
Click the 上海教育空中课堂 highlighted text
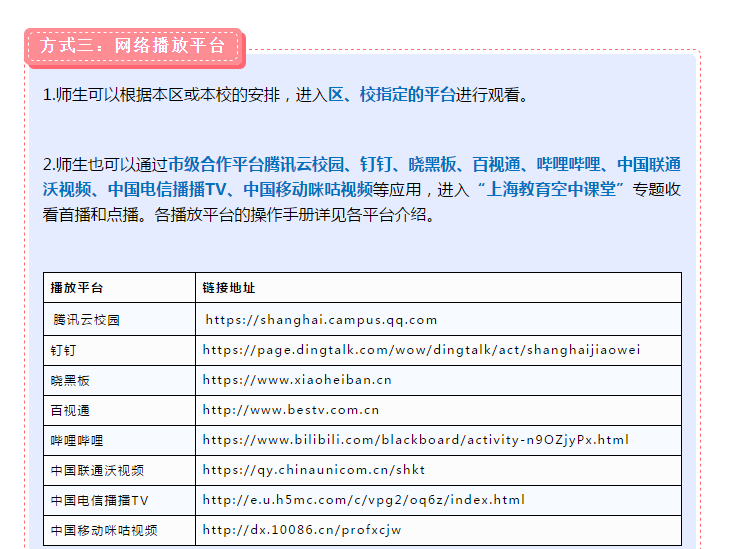(551, 190)
